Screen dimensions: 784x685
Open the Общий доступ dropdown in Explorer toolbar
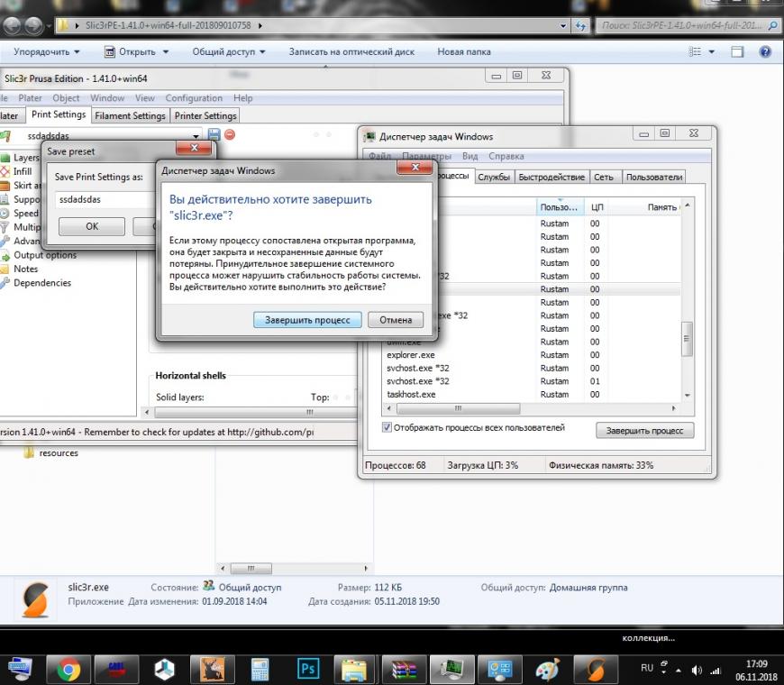229,51
